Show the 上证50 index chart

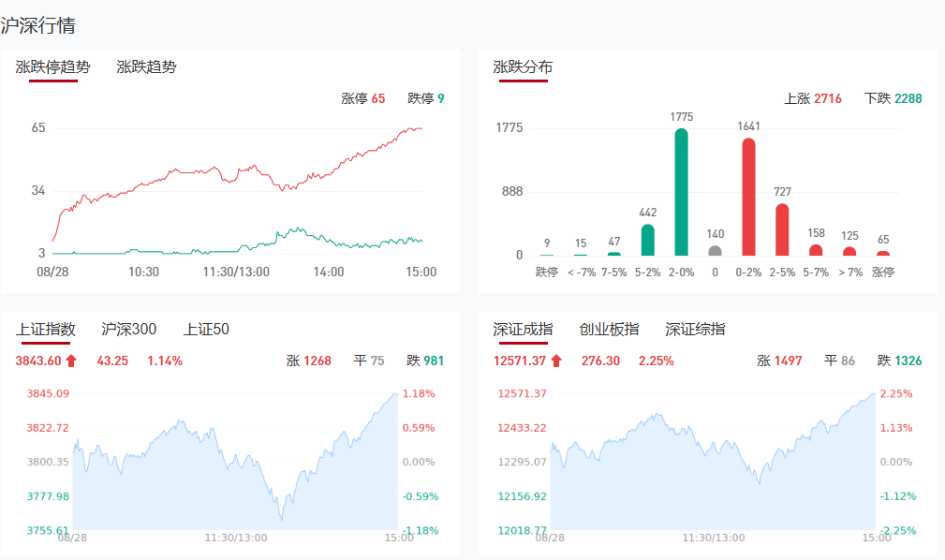tap(206, 329)
